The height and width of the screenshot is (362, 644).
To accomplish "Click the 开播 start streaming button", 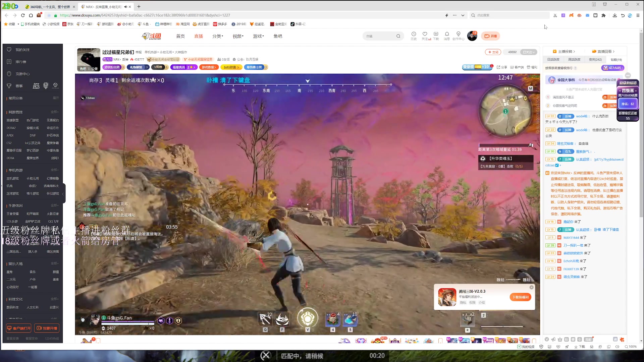I will click(490, 36).
